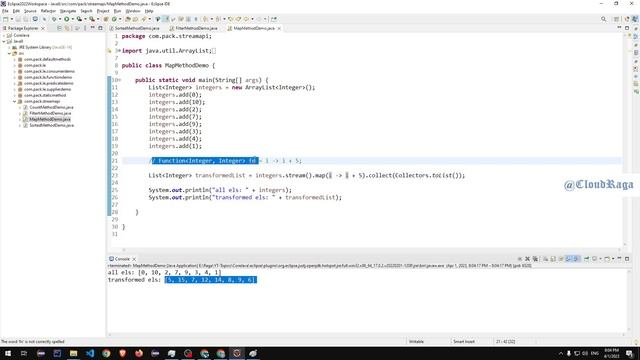The width and height of the screenshot is (640, 360).
Task: Click the Clear Console icon
Action: click(545, 259)
